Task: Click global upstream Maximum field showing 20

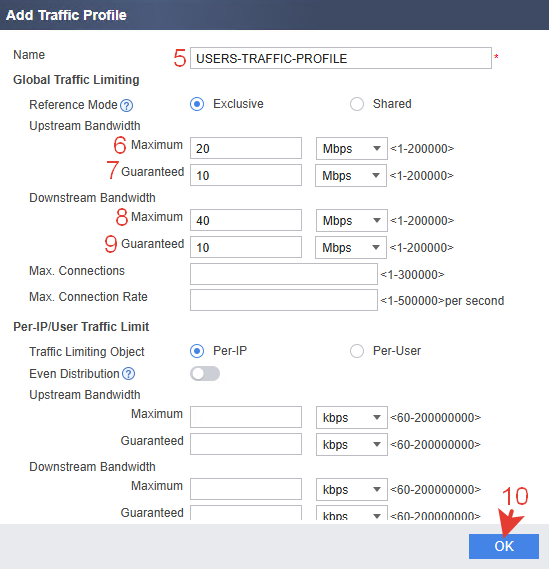Action: [x=246, y=148]
